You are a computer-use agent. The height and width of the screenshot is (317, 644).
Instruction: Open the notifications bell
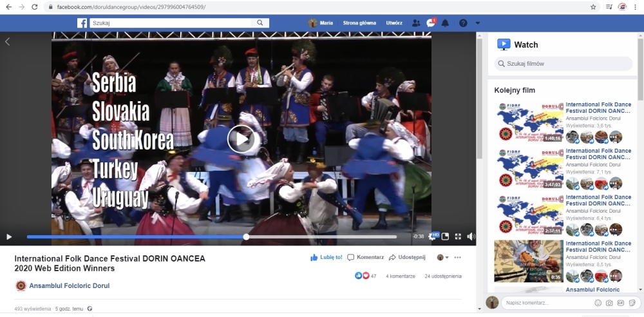pyautogui.click(x=445, y=23)
